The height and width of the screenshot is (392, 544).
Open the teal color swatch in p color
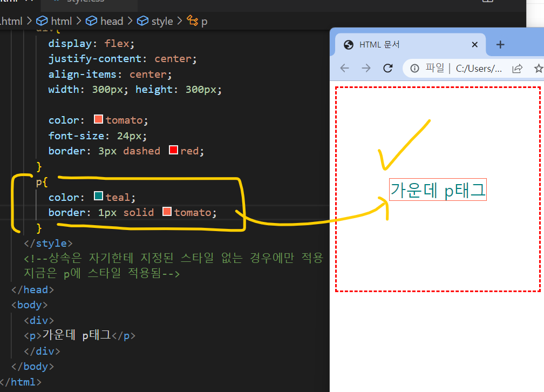[99, 196]
